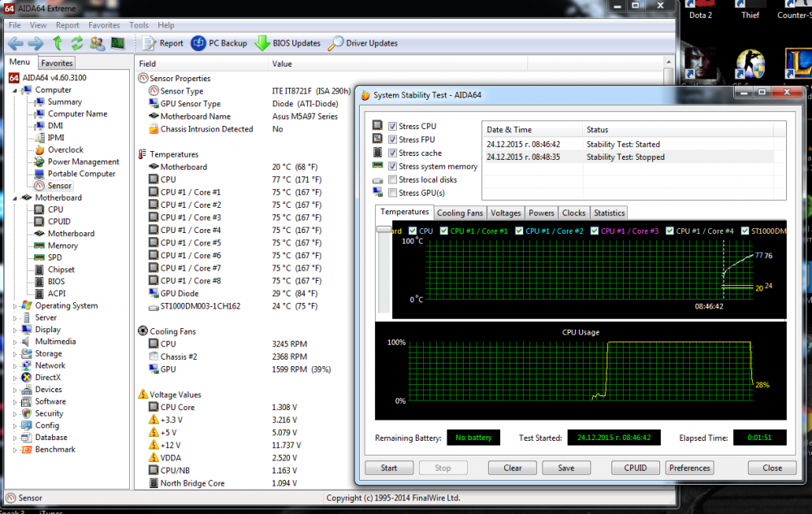
Task: Click the Date & Time column header
Action: 533,130
